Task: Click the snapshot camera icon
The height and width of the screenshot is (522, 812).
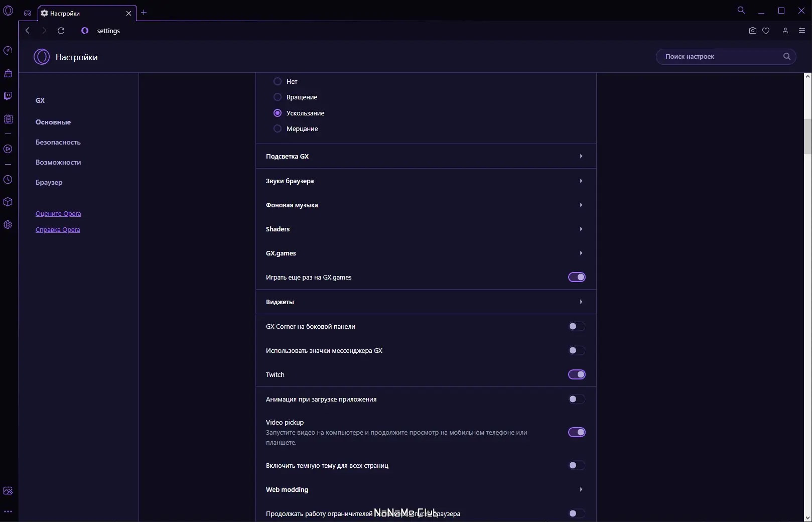Action: (752, 31)
